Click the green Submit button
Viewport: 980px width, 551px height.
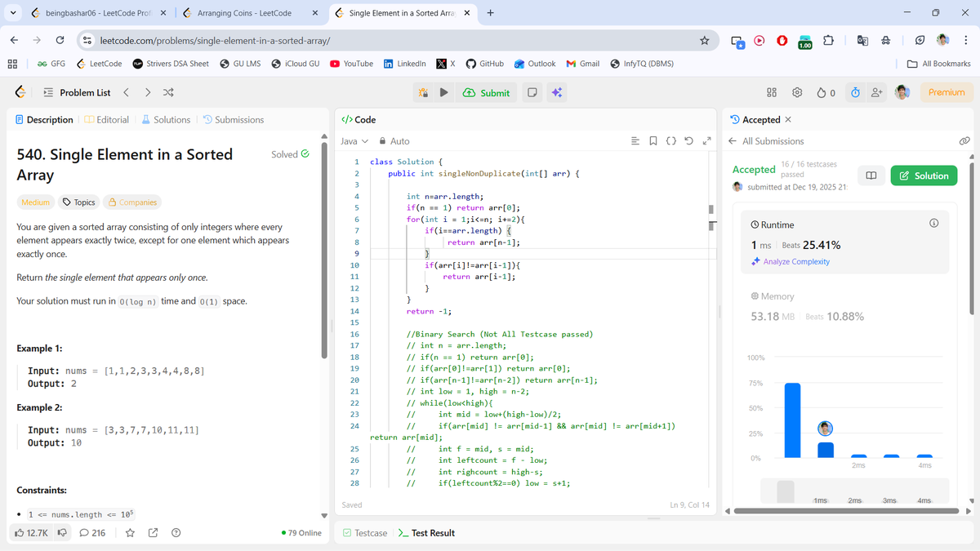(x=487, y=91)
